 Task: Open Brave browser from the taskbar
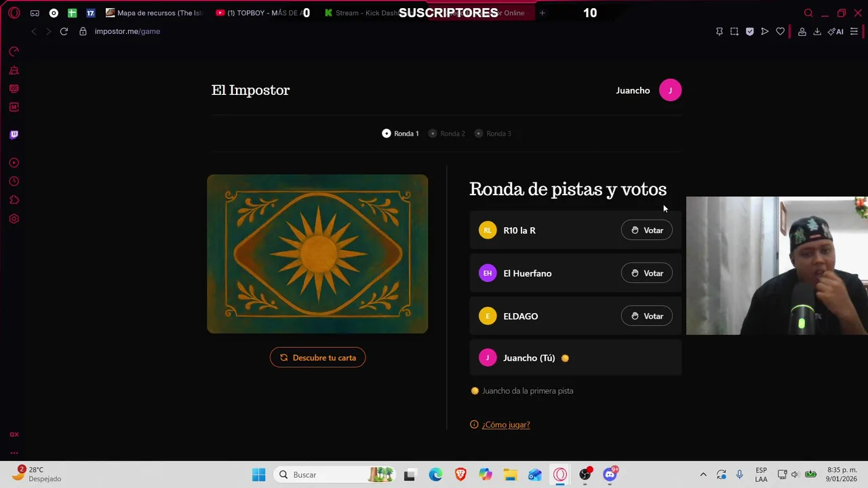[460, 474]
